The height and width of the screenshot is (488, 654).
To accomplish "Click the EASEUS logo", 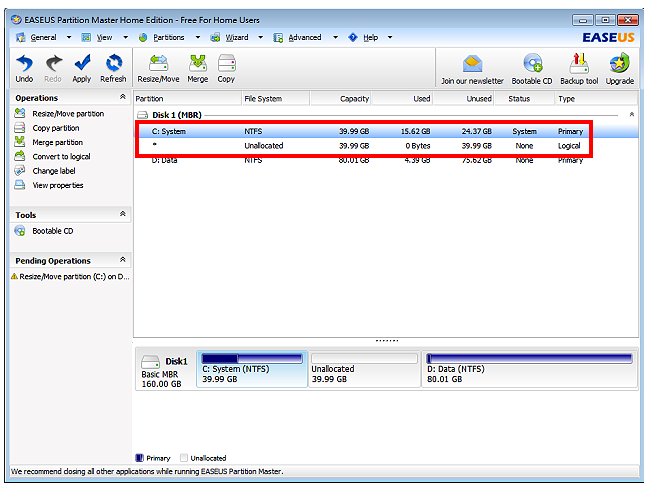I will click(x=609, y=38).
